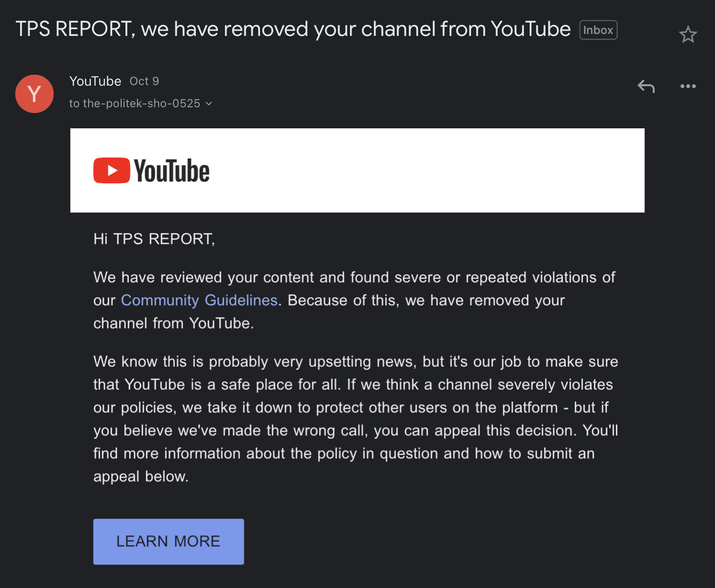Click the Oct 9 date stamp

(x=144, y=81)
